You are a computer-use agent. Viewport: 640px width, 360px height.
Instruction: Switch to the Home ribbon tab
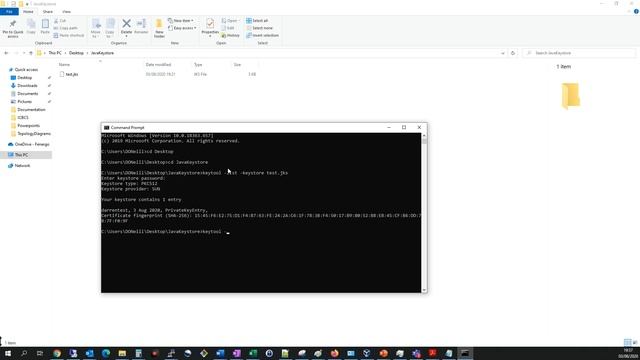click(x=28, y=12)
